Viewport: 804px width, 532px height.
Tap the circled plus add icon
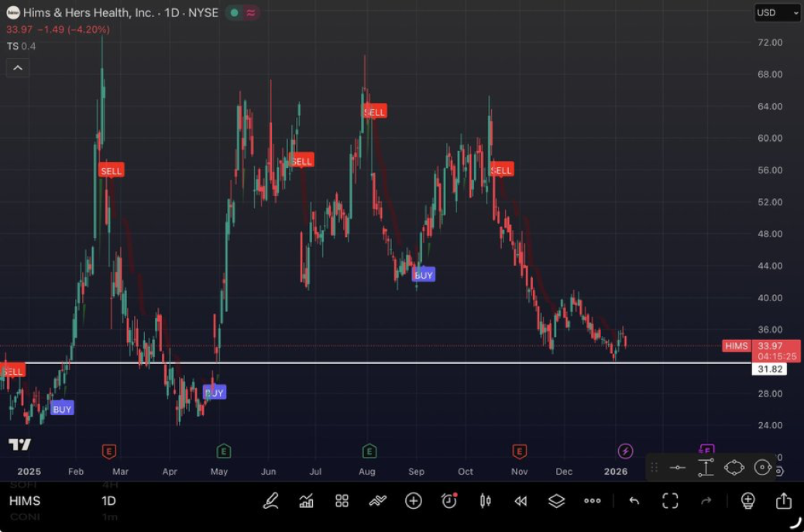click(414, 501)
